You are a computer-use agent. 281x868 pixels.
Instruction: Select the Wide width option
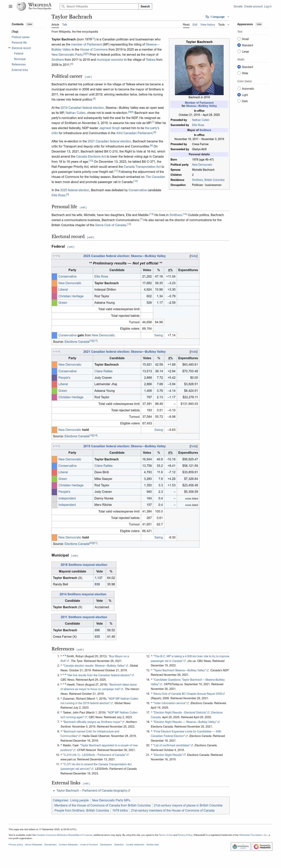coord(239,73)
